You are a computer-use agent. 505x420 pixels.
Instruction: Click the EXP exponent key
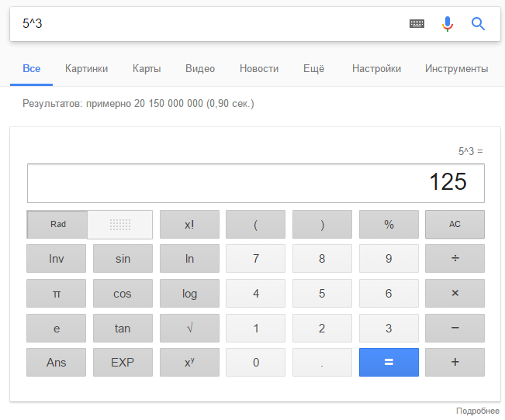pyautogui.click(x=123, y=362)
